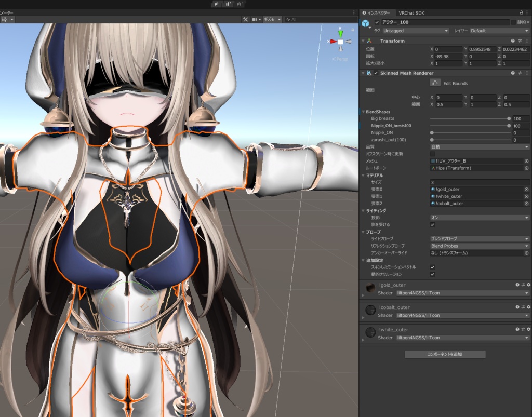This screenshot has width=532, height=417.
Task: Toggle the オフスクリーン時に更新 checkbox
Action: tap(432, 154)
